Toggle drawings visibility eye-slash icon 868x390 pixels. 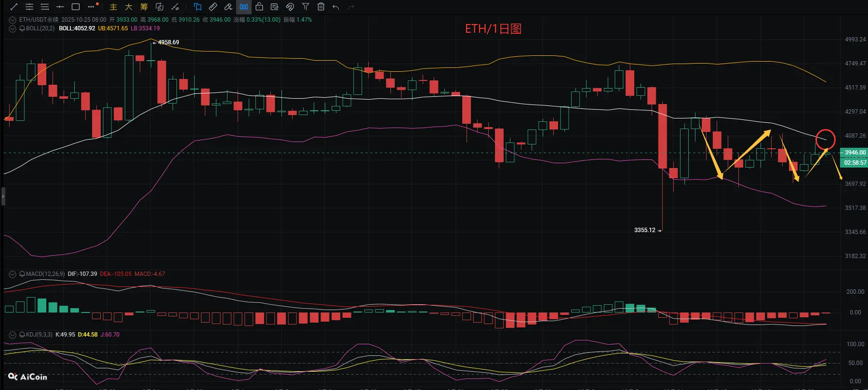click(290, 7)
